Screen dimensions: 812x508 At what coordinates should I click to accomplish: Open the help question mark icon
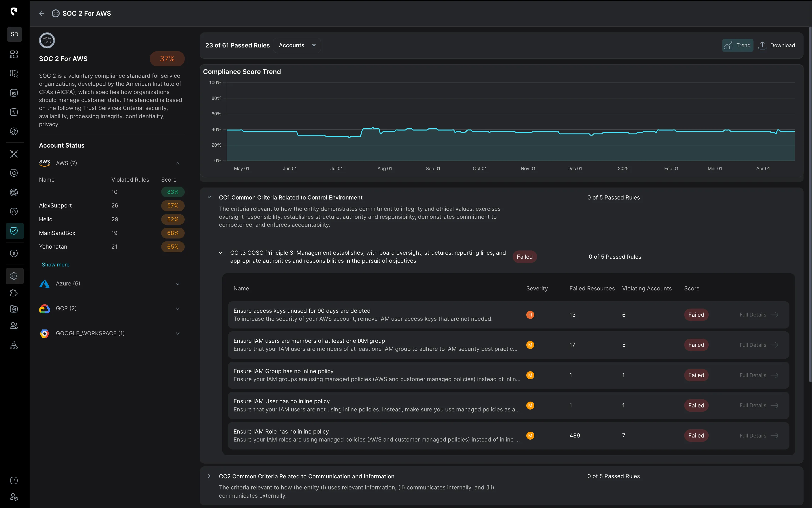point(14,481)
